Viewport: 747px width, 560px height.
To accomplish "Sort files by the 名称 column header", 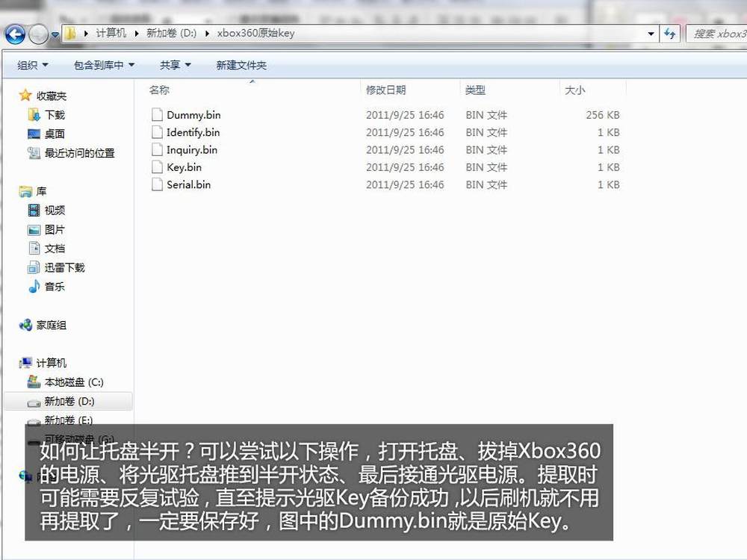I will 159,90.
